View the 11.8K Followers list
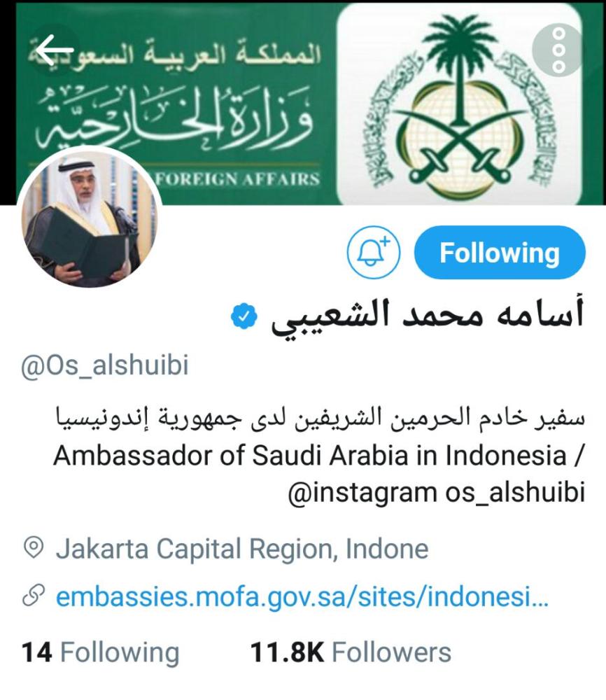 [x=351, y=652]
